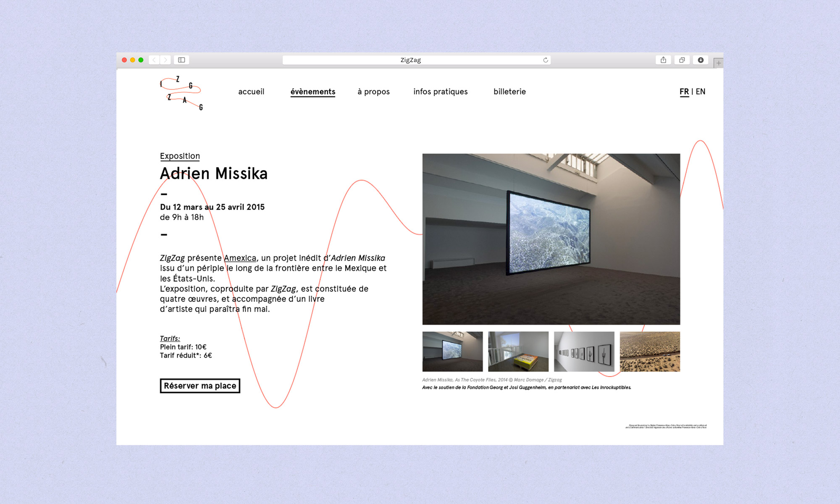Select the desert landscape thumbnail
This screenshot has width=840, height=504.
pos(650,352)
